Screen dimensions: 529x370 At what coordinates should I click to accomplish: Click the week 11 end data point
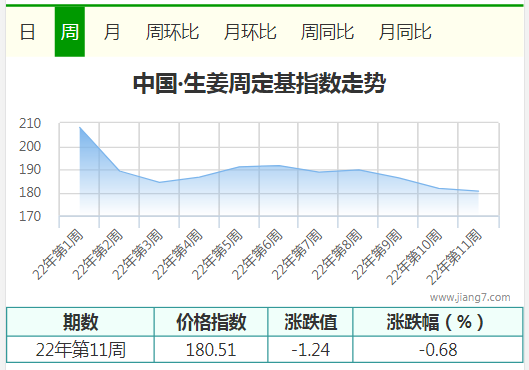tap(478, 191)
